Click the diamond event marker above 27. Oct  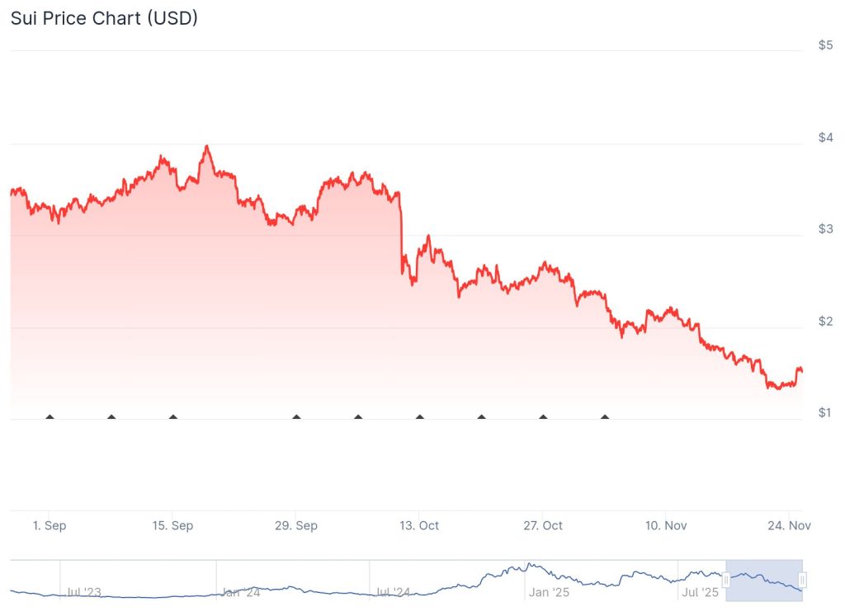(543, 417)
